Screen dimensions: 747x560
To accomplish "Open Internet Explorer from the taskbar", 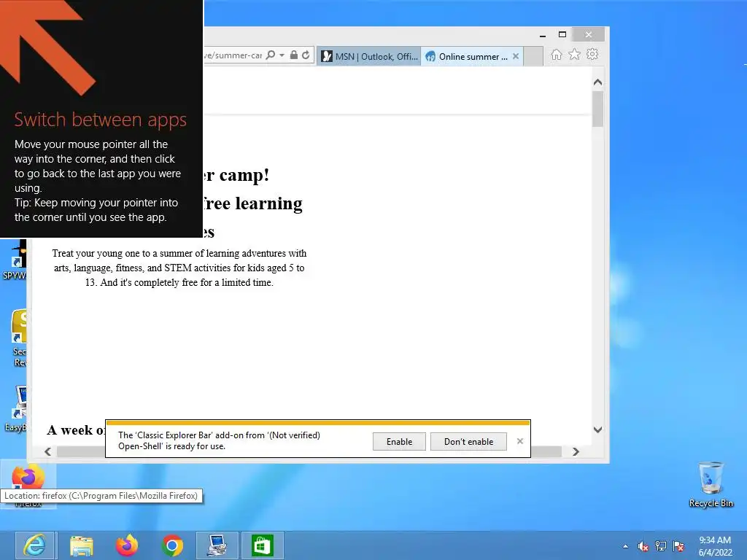I will coord(36,545).
